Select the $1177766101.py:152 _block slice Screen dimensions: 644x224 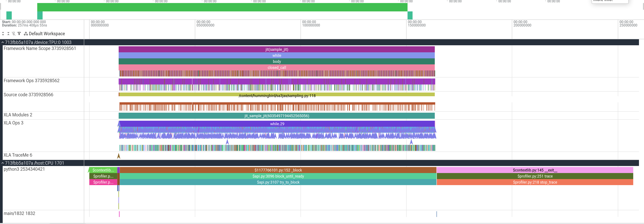click(x=278, y=170)
